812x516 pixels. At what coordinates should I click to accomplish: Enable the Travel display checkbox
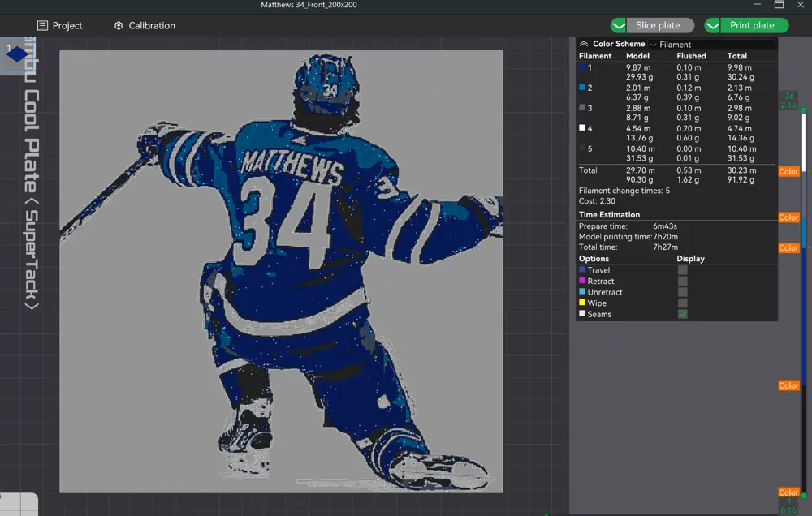point(683,270)
